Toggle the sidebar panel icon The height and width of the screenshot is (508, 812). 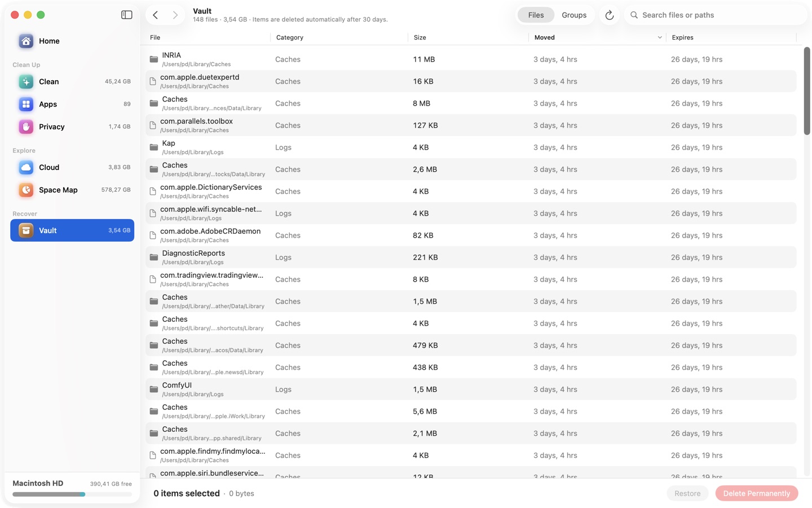pyautogui.click(x=126, y=15)
